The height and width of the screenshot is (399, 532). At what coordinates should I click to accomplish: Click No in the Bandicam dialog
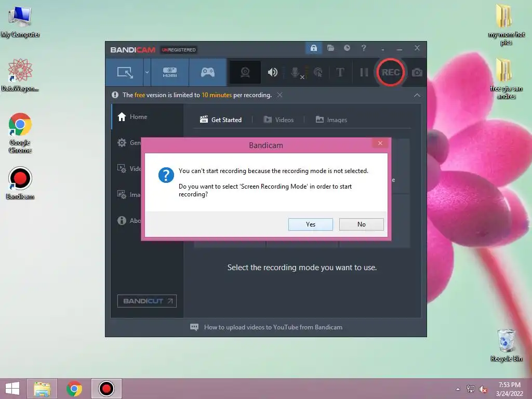coord(362,224)
